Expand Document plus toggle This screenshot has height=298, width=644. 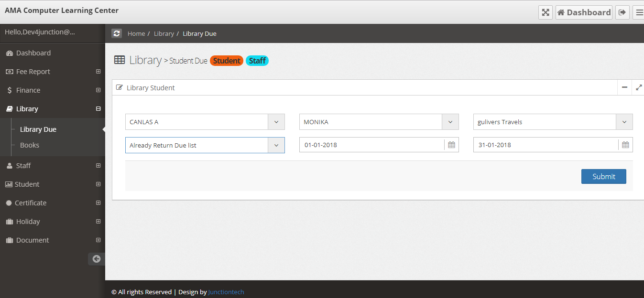pos(98,240)
